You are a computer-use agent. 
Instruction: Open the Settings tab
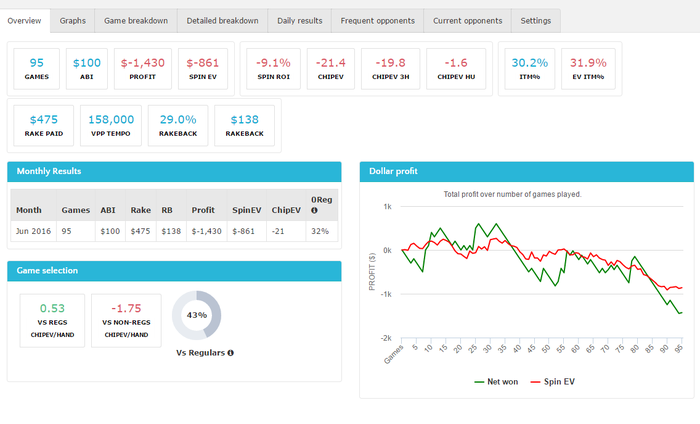536,21
